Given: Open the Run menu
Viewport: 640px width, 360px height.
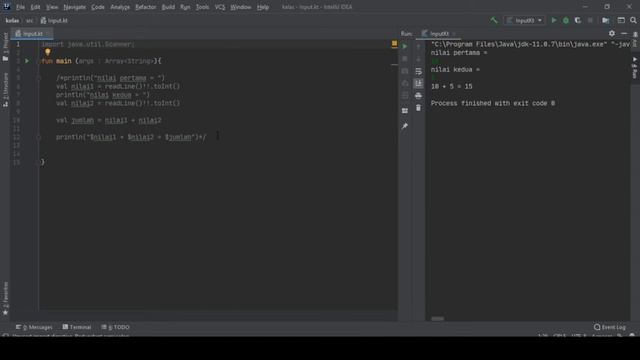Looking at the screenshot, I should pyautogui.click(x=185, y=7).
